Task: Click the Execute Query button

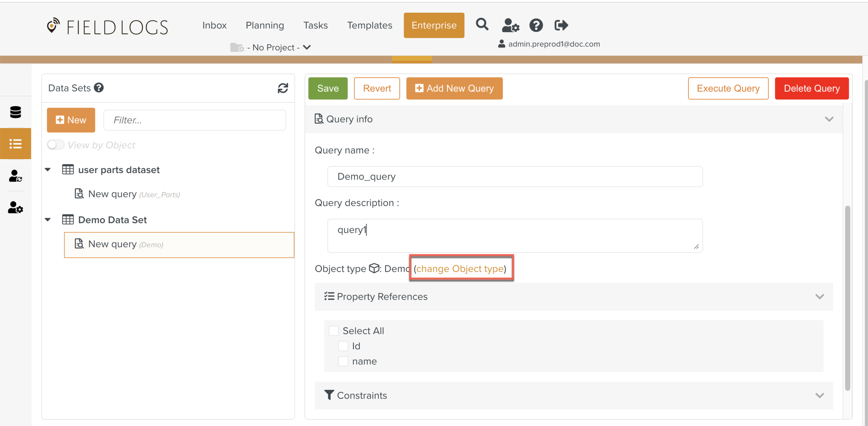Action: click(728, 88)
